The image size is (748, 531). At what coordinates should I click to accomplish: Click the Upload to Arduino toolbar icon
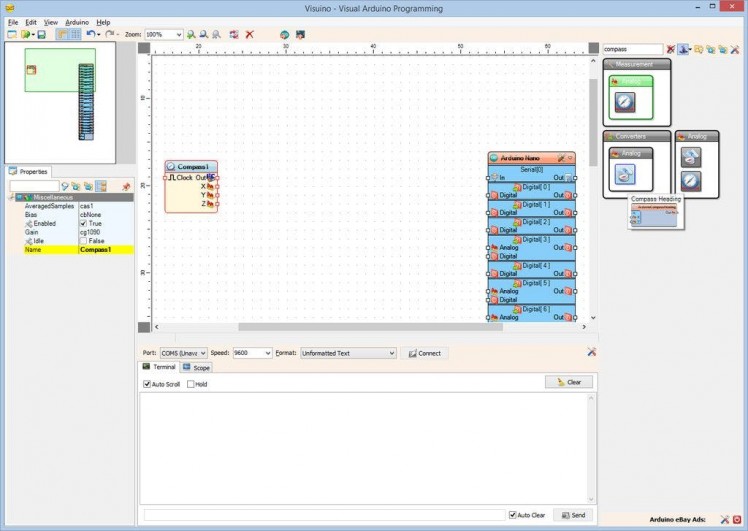(299, 34)
